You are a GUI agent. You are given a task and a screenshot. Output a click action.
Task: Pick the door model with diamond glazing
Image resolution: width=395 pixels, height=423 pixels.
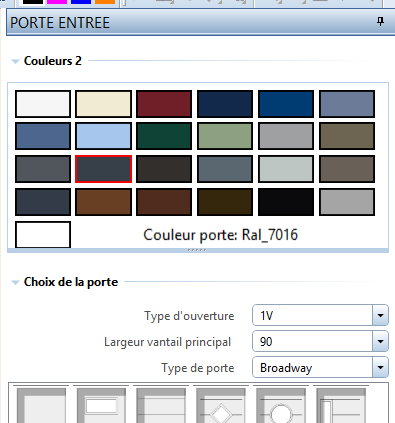pos(221,404)
